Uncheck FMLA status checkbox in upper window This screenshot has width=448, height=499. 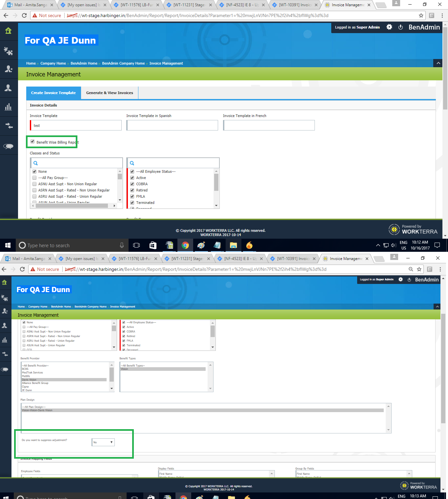tap(132, 196)
